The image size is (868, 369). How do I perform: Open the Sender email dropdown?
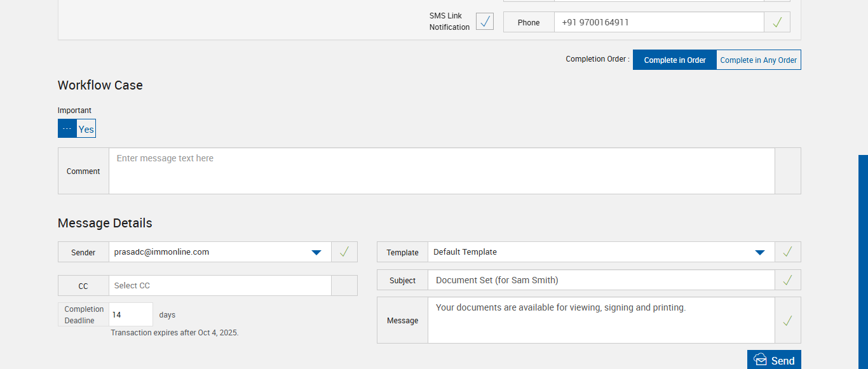[316, 252]
